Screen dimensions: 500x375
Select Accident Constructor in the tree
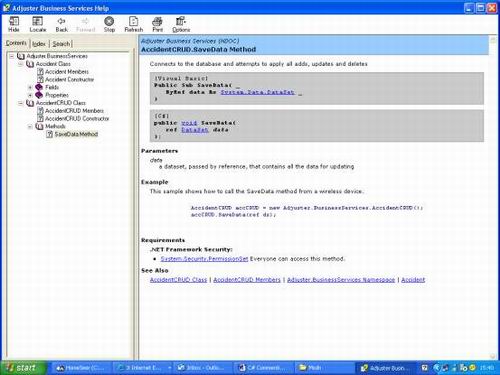[70, 79]
